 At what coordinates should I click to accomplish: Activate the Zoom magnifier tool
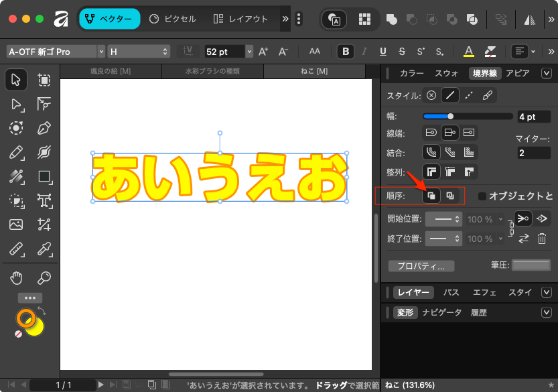point(44,278)
